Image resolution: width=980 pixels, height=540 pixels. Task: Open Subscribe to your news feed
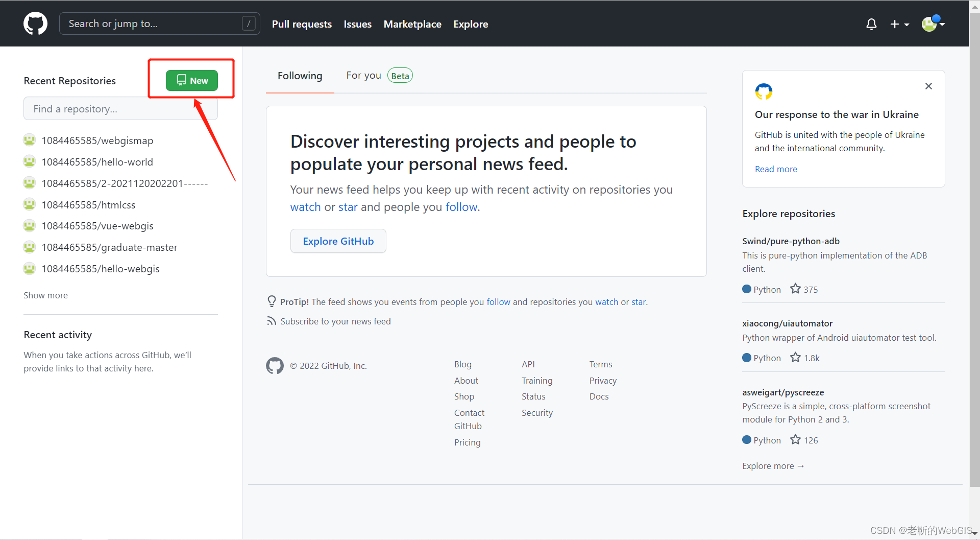pyautogui.click(x=335, y=321)
